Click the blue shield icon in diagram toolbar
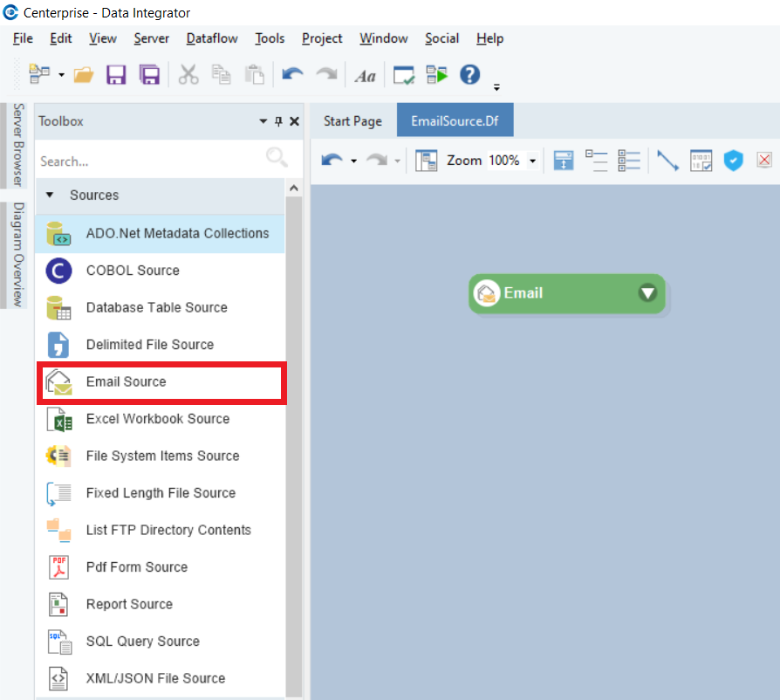The image size is (780, 700). point(733,161)
